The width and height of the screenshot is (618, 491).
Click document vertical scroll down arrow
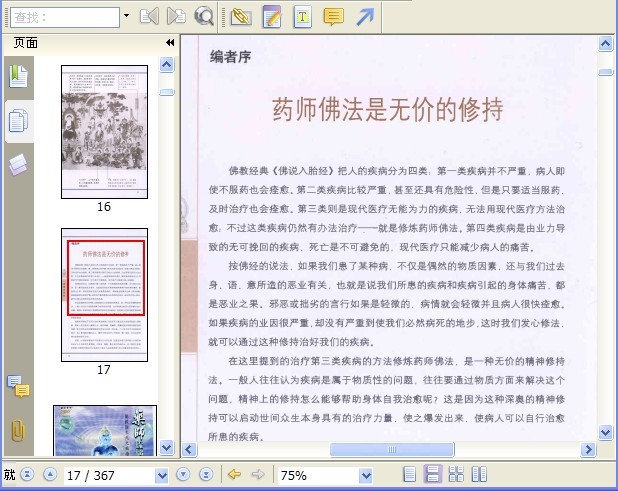[x=605, y=432]
